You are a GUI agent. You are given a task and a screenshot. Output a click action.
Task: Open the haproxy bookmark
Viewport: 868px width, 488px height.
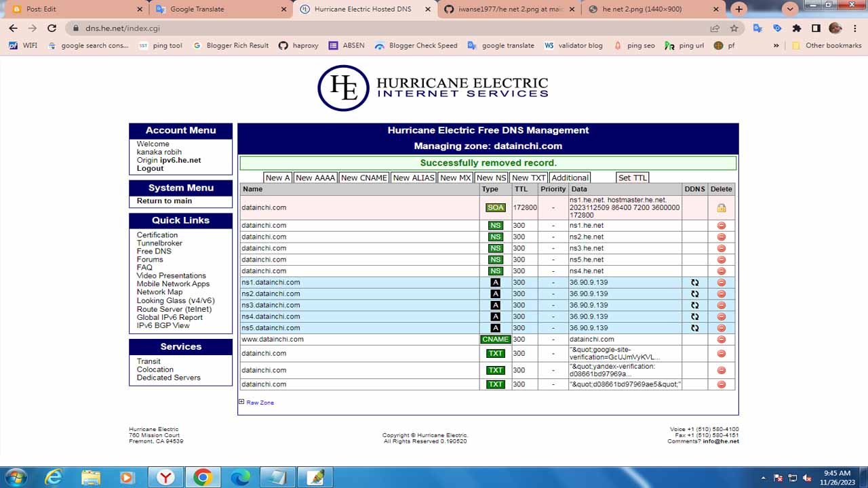(x=299, y=45)
